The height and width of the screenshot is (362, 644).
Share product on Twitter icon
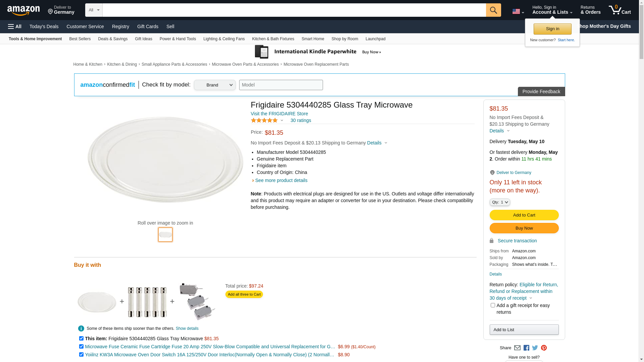point(535,348)
